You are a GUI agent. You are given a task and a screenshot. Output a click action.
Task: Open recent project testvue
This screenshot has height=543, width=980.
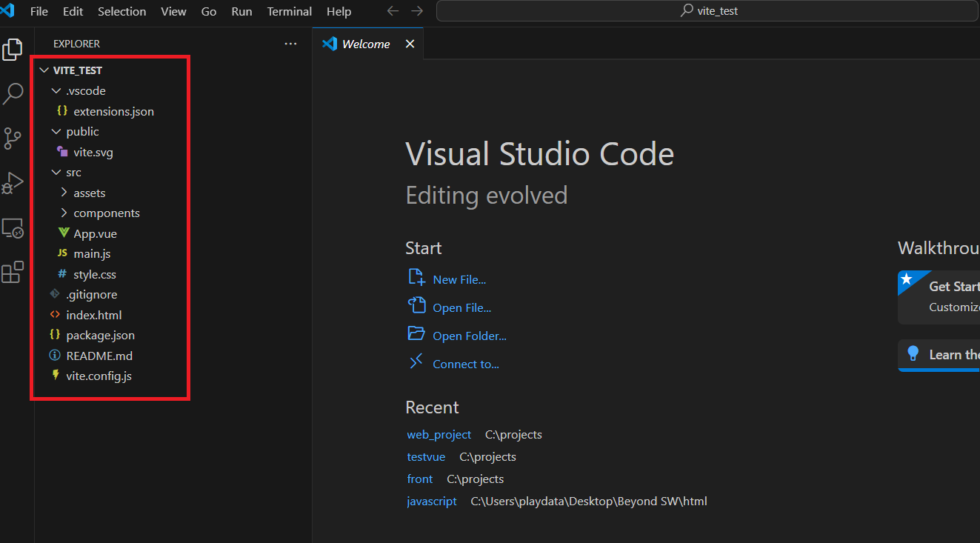click(x=426, y=456)
